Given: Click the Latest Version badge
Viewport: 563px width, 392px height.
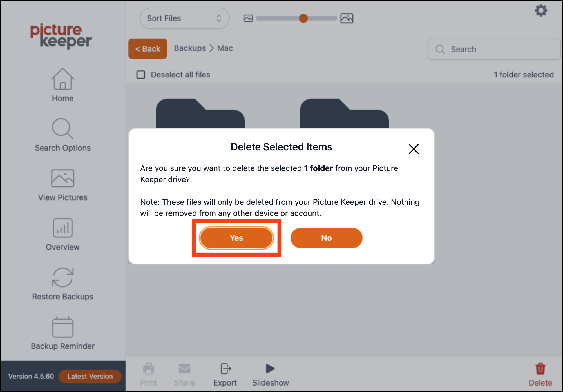Looking at the screenshot, I should point(90,376).
